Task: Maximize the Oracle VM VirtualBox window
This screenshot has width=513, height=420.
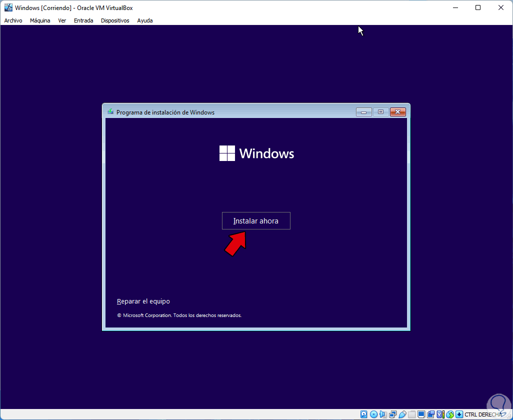Action: point(478,7)
